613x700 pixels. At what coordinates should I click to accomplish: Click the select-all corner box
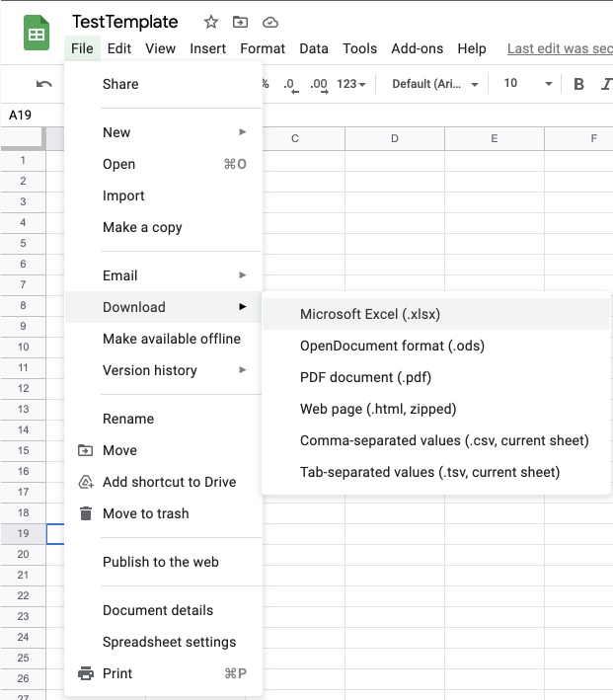(24, 138)
